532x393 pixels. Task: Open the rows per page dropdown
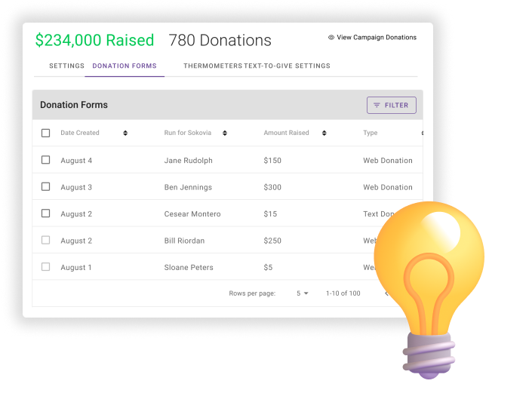pos(303,293)
